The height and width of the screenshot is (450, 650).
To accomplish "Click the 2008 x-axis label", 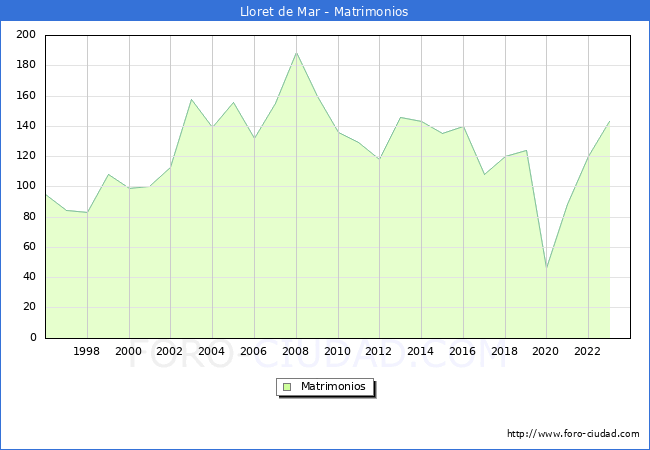I will [295, 351].
